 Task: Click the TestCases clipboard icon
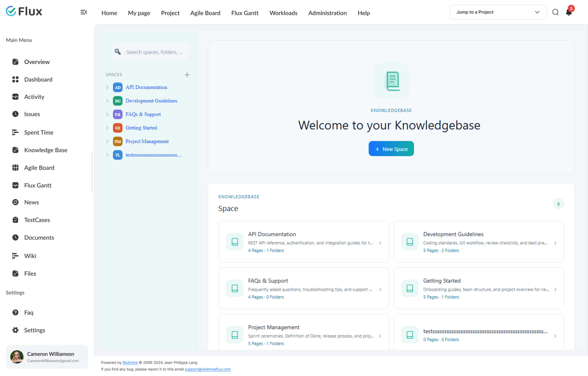tap(15, 220)
